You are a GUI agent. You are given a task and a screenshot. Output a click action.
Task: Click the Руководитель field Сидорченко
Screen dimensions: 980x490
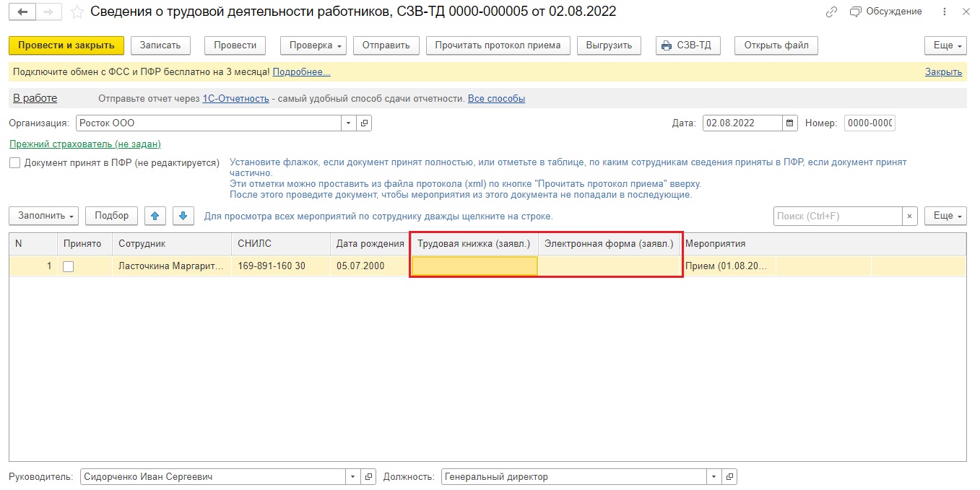[213, 477]
